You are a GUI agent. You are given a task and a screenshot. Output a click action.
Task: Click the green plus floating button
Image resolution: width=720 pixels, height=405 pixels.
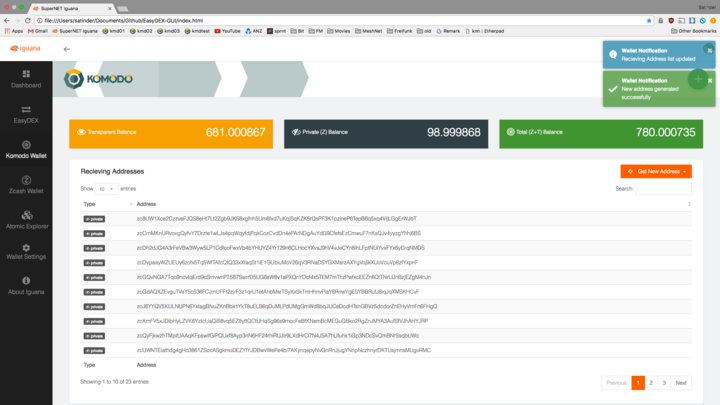(x=698, y=79)
